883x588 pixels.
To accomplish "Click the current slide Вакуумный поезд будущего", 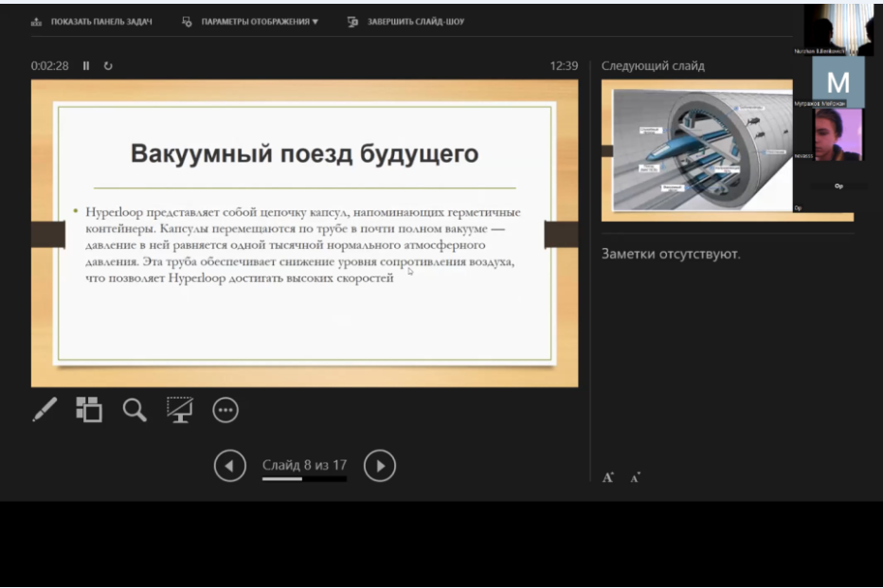I will pos(305,233).
